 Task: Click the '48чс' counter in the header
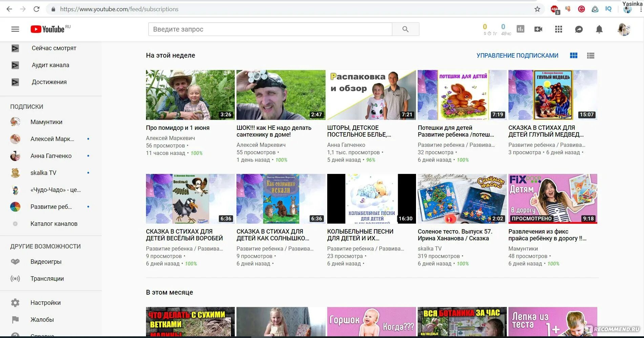[506, 34]
